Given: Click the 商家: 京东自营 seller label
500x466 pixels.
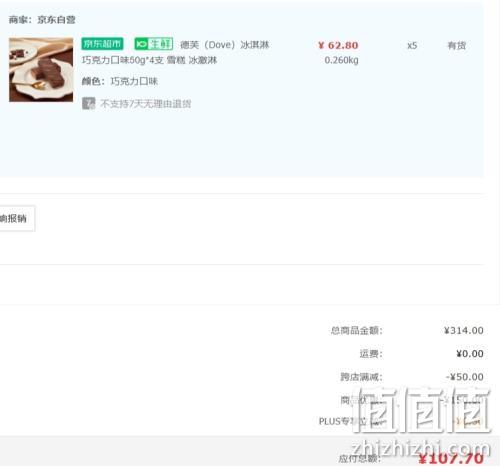Looking at the screenshot, I should tap(42, 20).
